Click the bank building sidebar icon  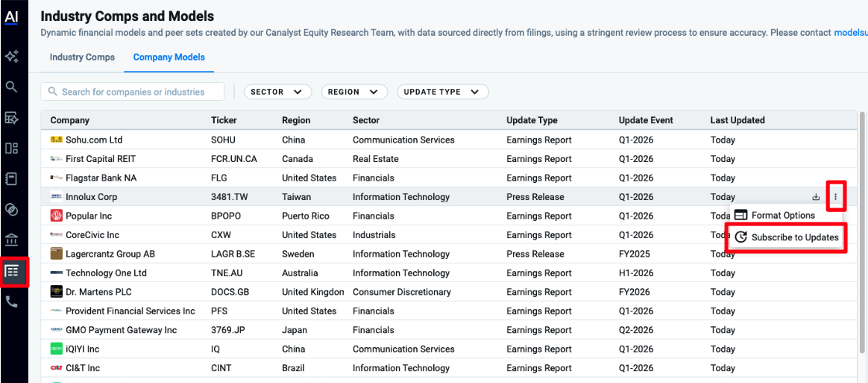tap(12, 240)
